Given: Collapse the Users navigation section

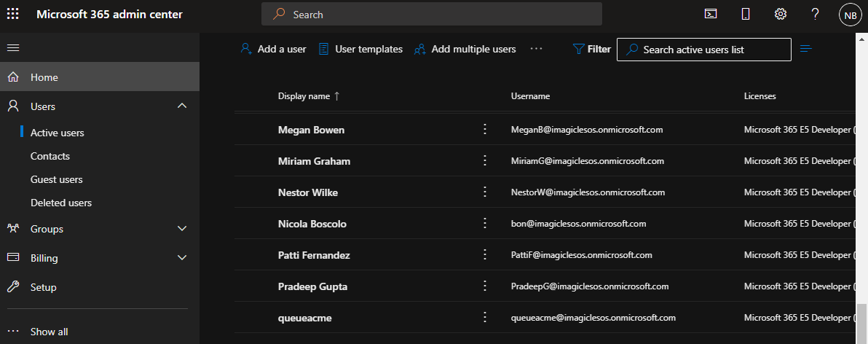Looking at the screenshot, I should coord(182,106).
